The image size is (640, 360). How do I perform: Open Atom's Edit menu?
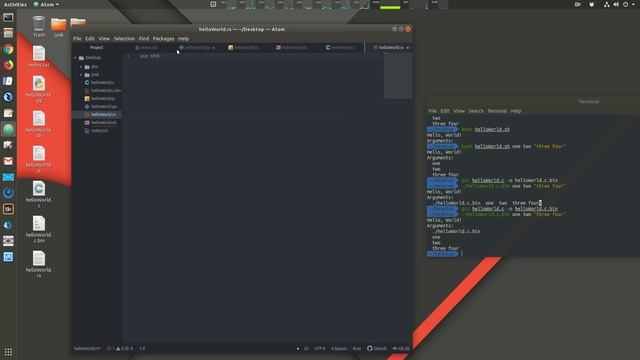pyautogui.click(x=90, y=39)
